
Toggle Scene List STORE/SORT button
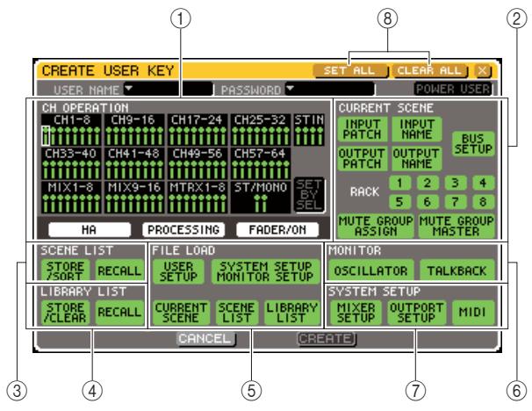point(66,270)
